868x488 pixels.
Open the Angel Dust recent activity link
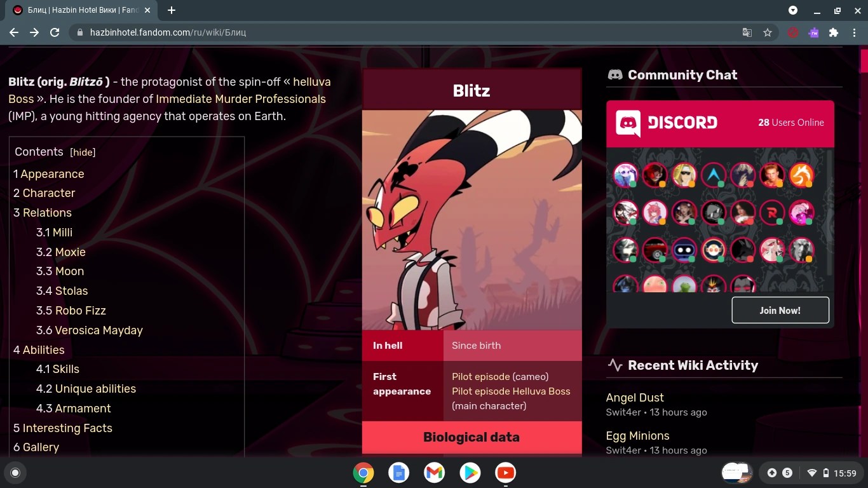[635, 398]
